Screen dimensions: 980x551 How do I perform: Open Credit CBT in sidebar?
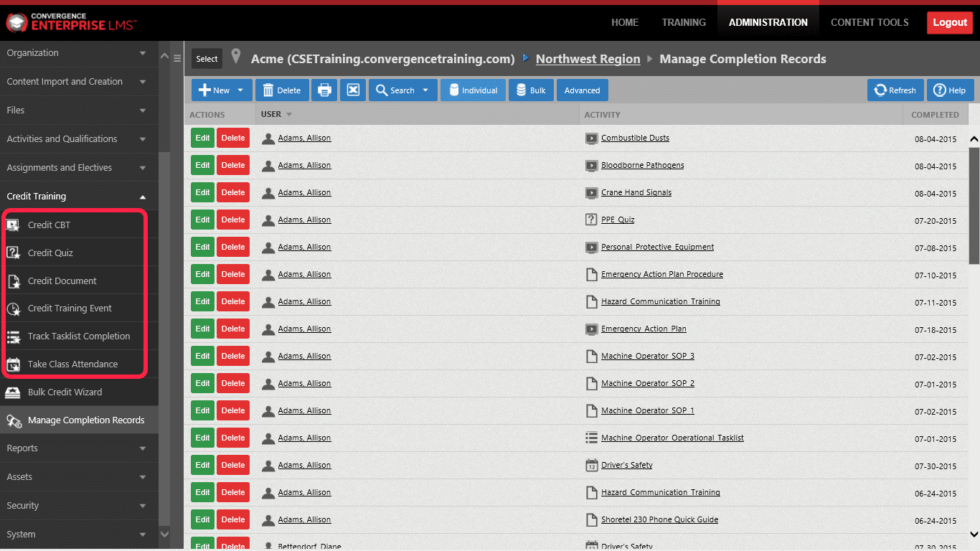49,225
